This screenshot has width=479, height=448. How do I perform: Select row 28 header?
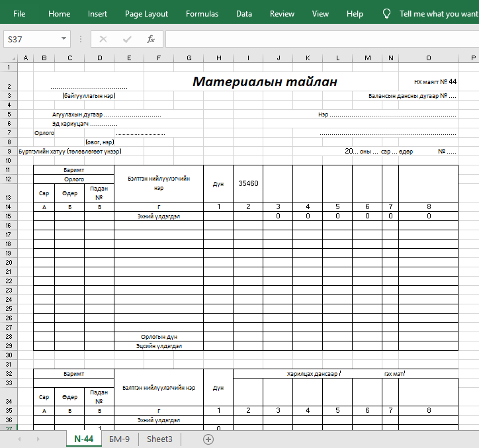(9, 336)
